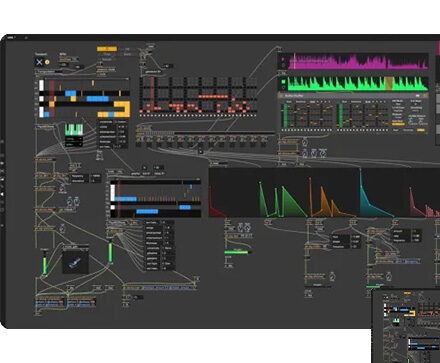Click the corner icon in Buffer Shuffler header
Screen dimensions: 440x363
(x=425, y=96)
